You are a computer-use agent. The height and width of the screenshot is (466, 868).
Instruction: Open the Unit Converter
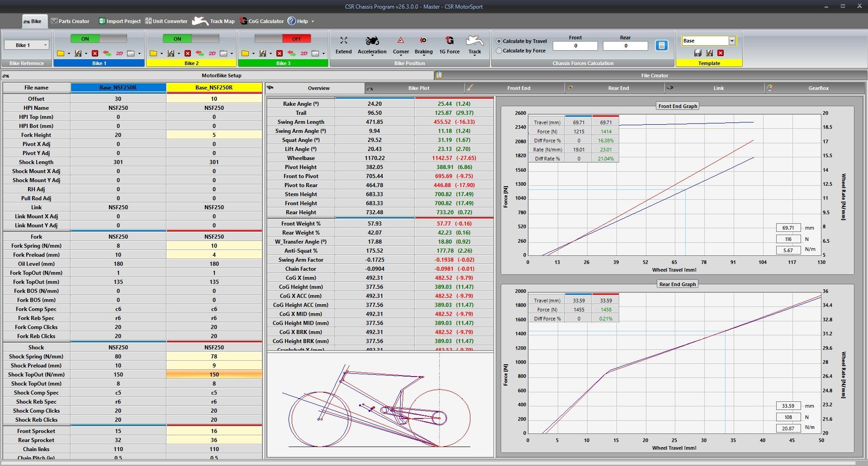166,21
